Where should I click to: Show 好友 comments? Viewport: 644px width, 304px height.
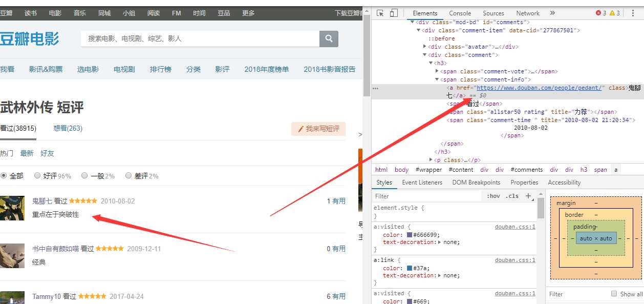[47, 153]
